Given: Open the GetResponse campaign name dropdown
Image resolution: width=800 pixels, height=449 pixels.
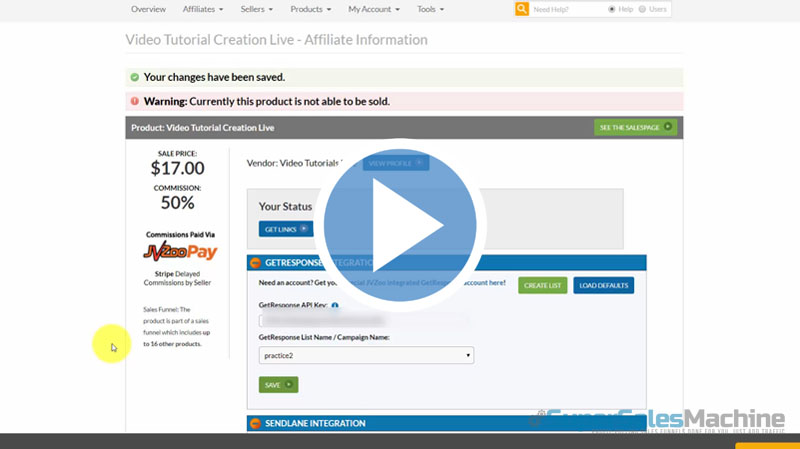Looking at the screenshot, I should pos(366,355).
